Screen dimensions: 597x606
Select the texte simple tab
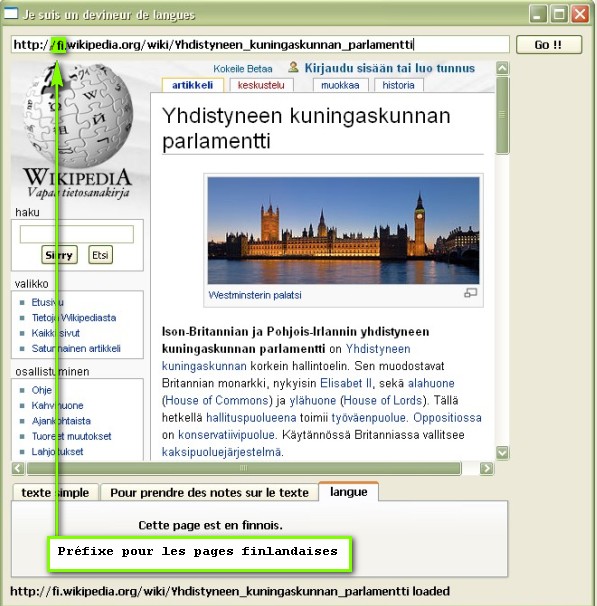(x=55, y=492)
